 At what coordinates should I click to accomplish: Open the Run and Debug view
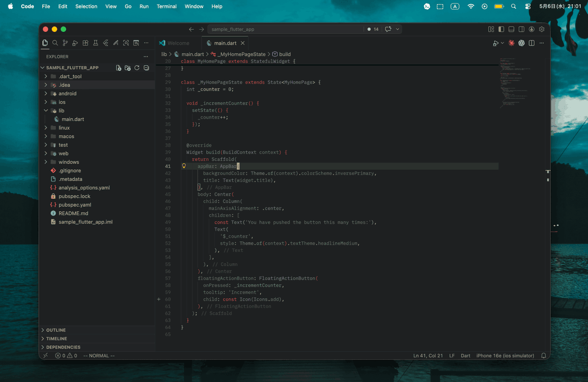click(x=75, y=43)
